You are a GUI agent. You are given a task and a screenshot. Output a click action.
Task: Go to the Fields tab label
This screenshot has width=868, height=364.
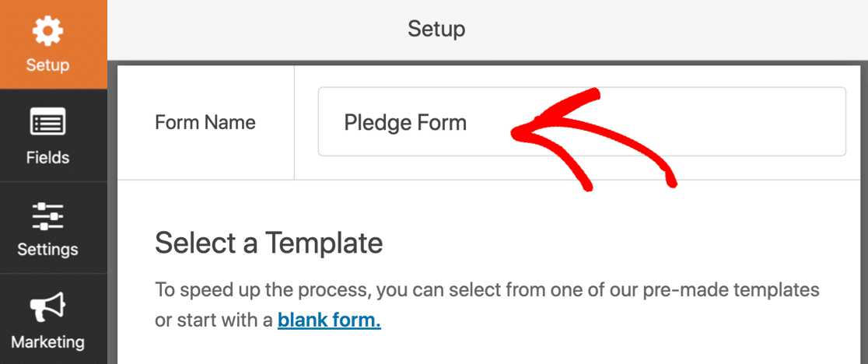click(47, 157)
